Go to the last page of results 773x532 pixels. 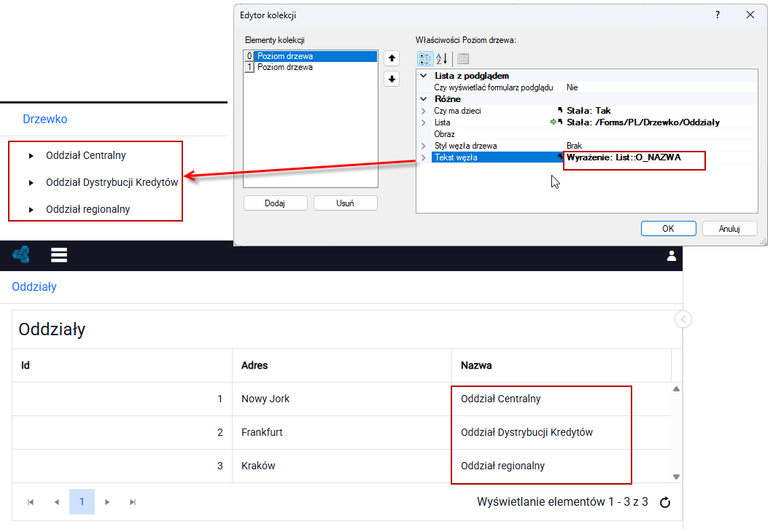click(x=133, y=502)
